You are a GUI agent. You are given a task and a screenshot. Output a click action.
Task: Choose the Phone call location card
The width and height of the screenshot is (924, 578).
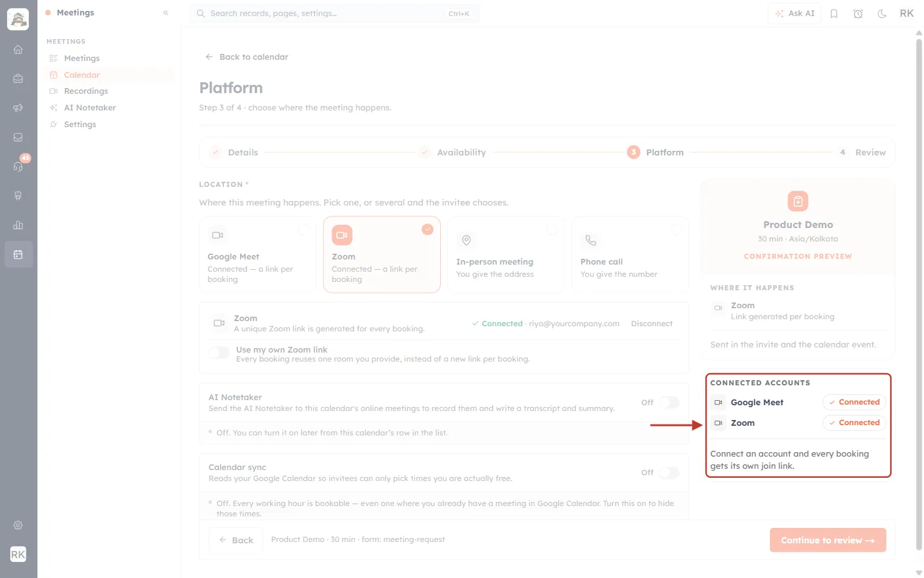[x=630, y=254]
